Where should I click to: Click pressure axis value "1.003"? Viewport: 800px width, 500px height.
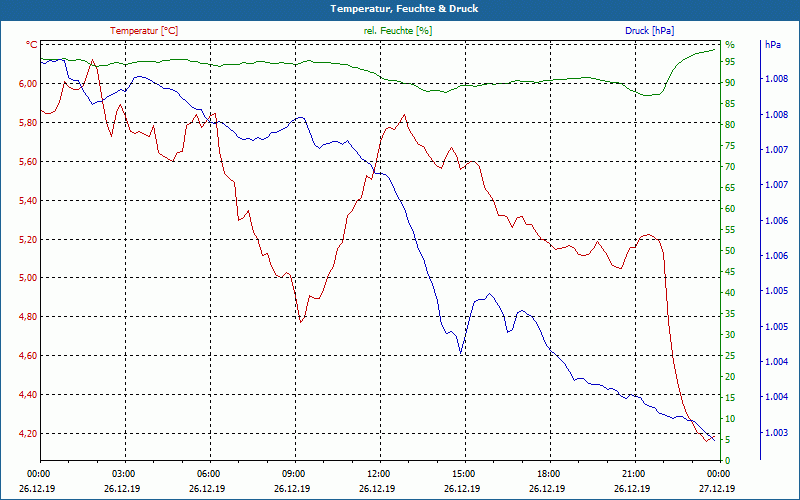[777, 433]
